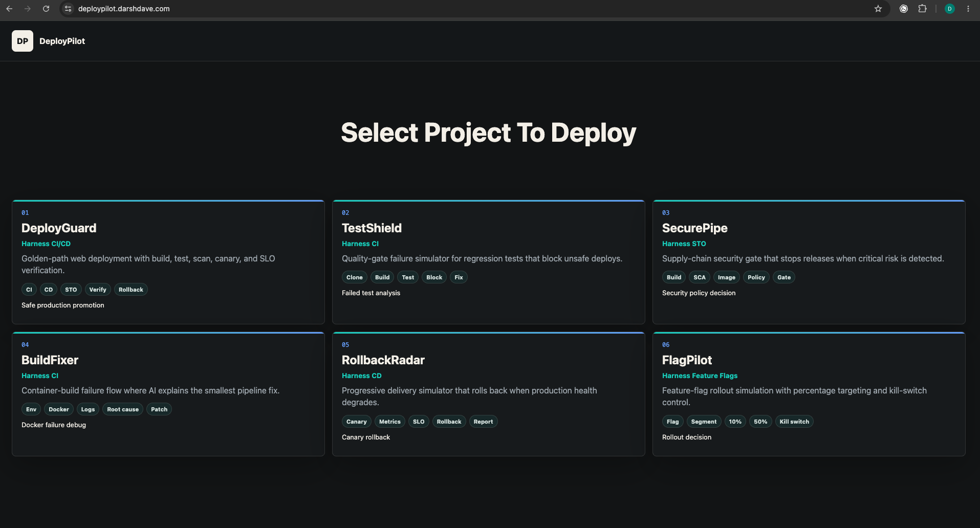Click the Verify tag in DeployGuard
Viewport: 980px width, 528px height.
click(x=98, y=290)
